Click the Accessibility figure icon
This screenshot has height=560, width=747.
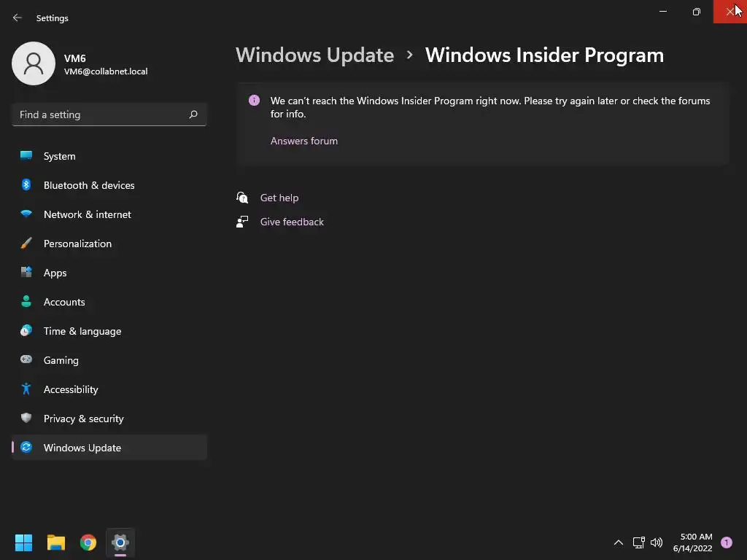coord(26,389)
